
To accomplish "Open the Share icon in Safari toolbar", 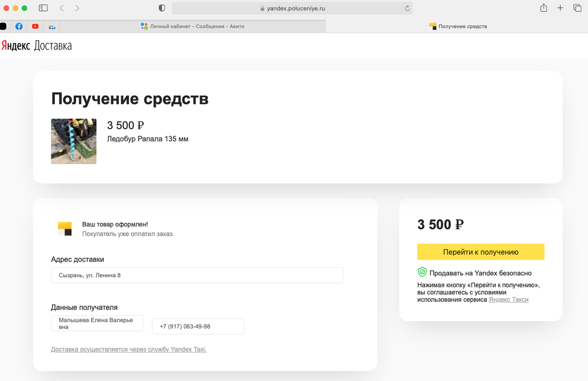I will pyautogui.click(x=543, y=8).
